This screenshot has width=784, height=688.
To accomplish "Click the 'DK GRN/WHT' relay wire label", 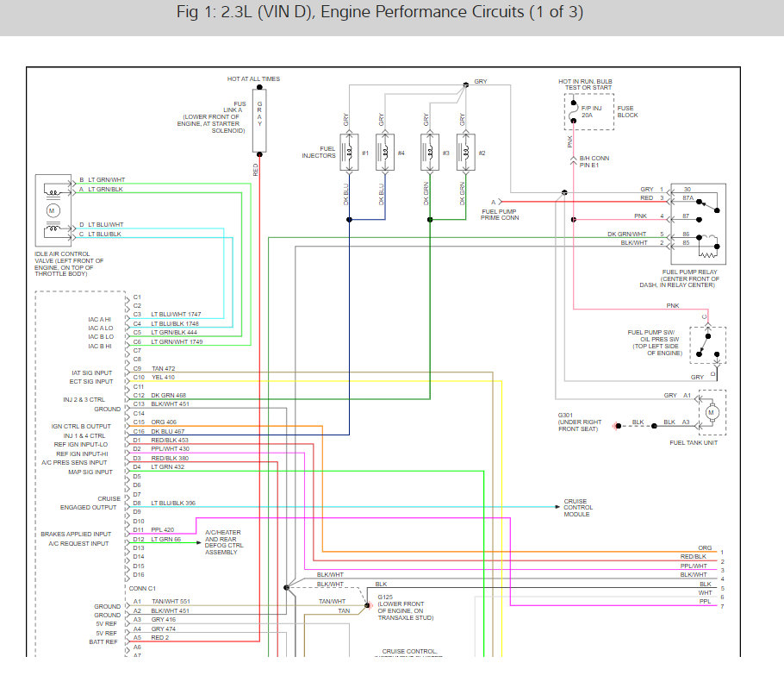I will tap(627, 235).
